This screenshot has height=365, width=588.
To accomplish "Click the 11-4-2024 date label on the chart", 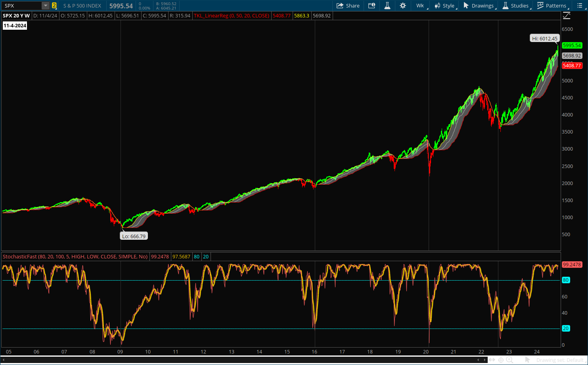I will point(15,26).
